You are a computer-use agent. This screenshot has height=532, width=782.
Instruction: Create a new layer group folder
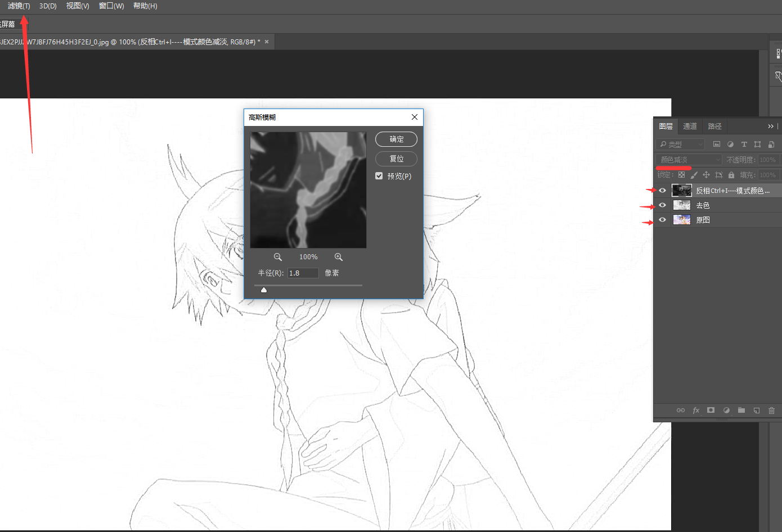[x=741, y=411]
